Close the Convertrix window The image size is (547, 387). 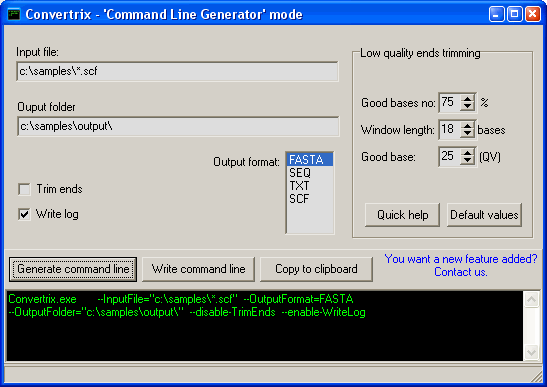click(533, 14)
